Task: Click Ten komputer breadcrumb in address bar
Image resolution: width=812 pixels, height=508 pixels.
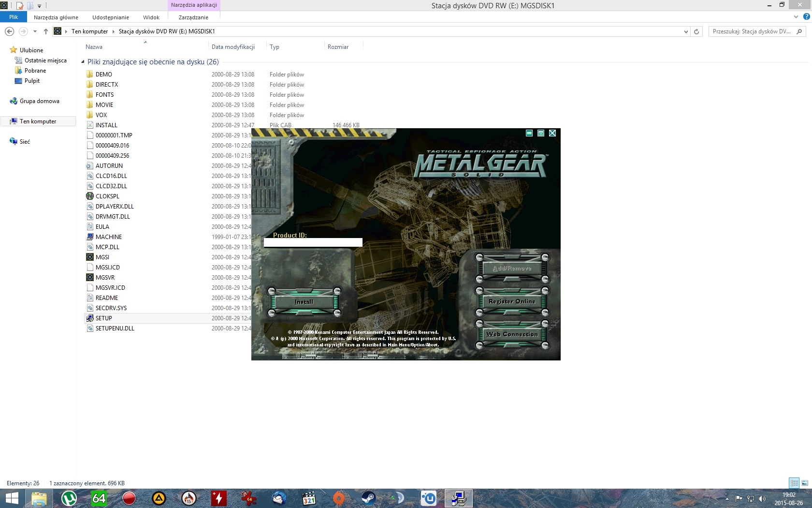Action: click(x=89, y=31)
